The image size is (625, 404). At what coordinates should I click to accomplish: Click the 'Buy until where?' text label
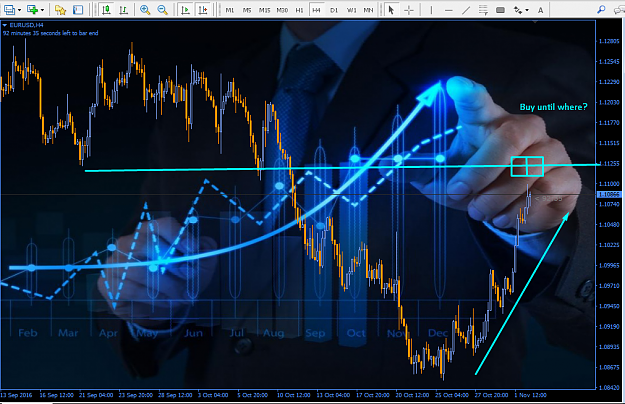click(x=553, y=107)
